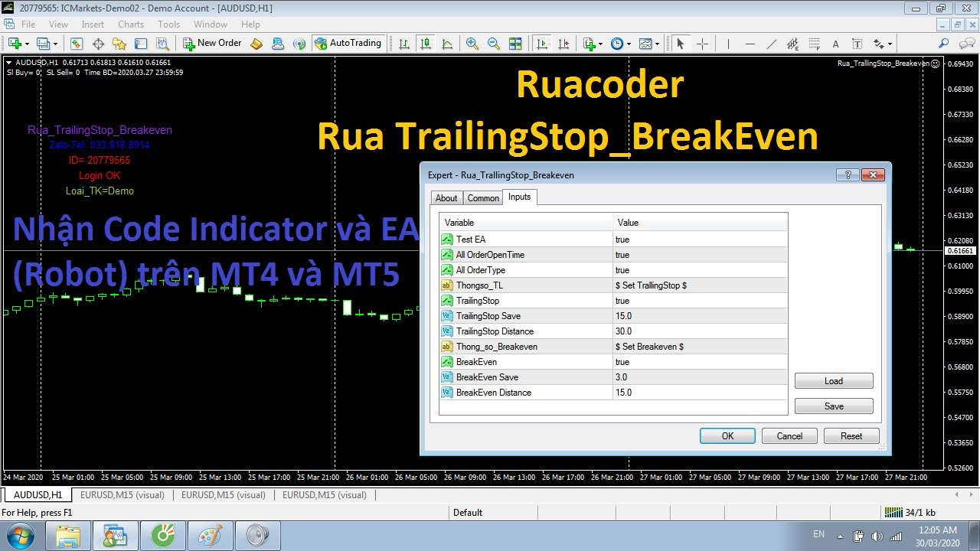Open the Signals radio-wave icon
The height and width of the screenshot is (551, 980).
click(299, 44)
